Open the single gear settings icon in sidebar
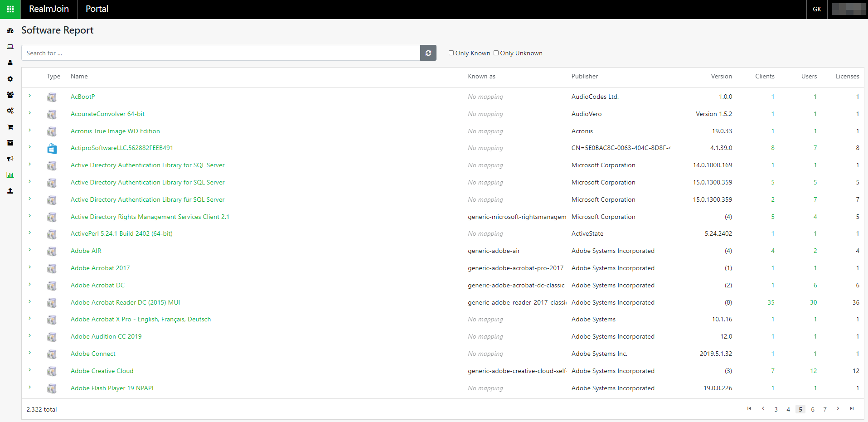The height and width of the screenshot is (422, 868). (10, 79)
